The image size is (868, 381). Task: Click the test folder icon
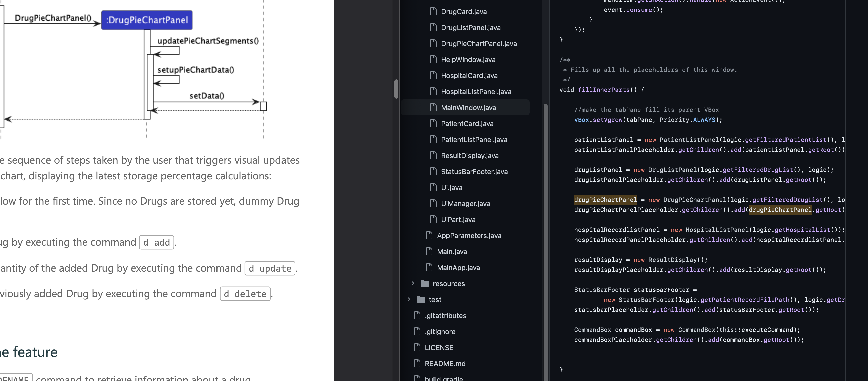click(421, 299)
